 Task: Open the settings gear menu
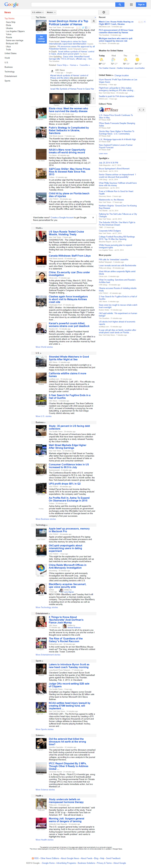(104, 12)
